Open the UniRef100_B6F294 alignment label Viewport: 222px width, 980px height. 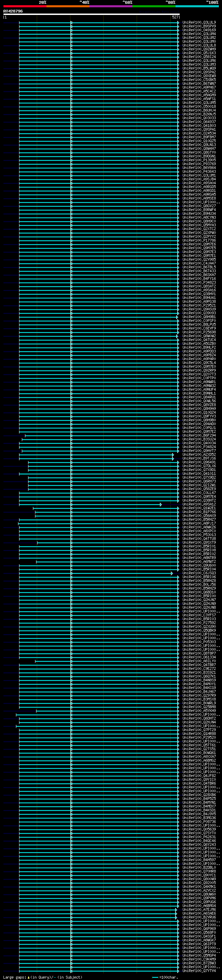199,436
